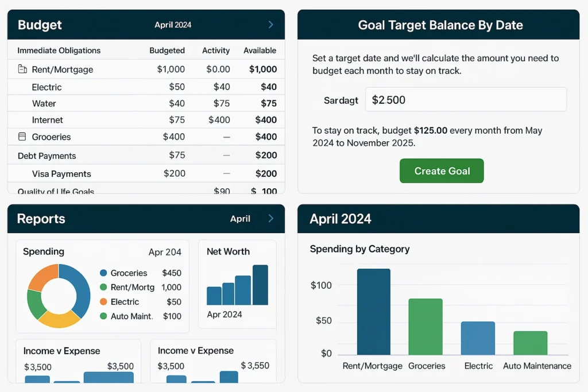Open Reports details using the chevron
The width and height of the screenshot is (588, 392).
click(270, 219)
